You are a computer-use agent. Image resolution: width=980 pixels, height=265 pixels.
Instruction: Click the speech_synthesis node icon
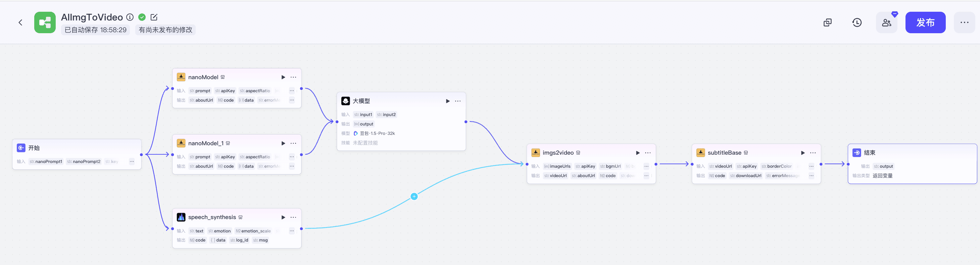pyautogui.click(x=181, y=217)
